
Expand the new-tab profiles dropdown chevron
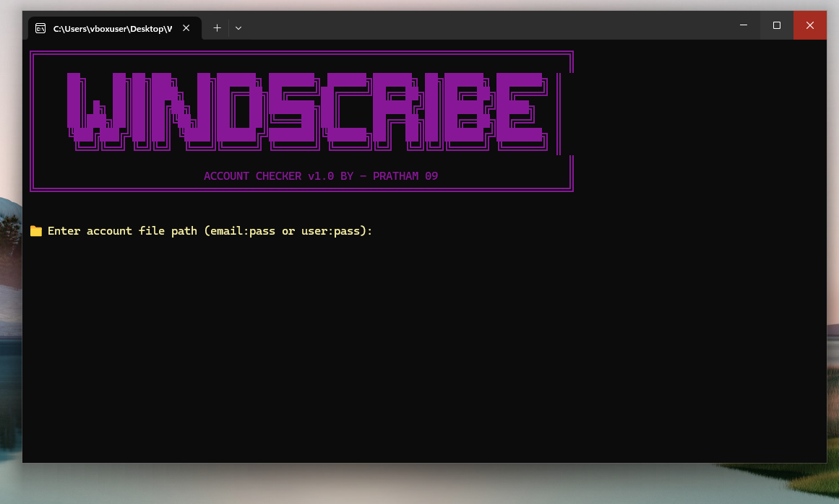pos(238,27)
